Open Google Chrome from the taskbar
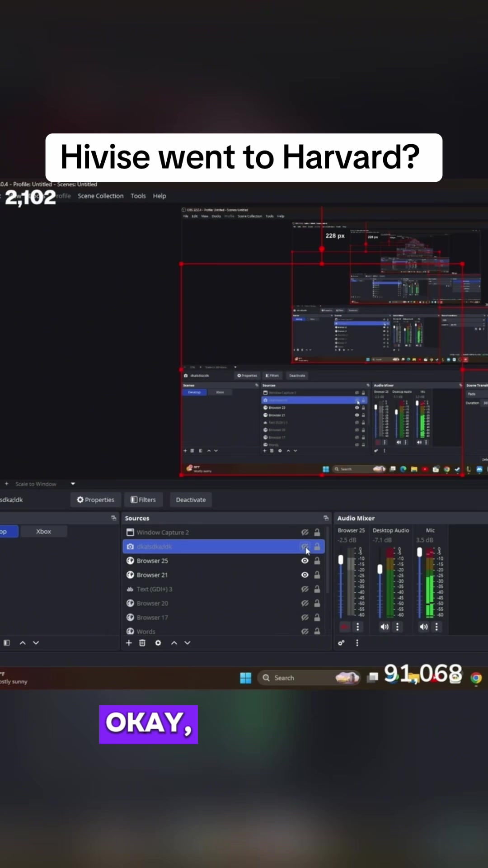This screenshot has width=488, height=868. [x=476, y=678]
